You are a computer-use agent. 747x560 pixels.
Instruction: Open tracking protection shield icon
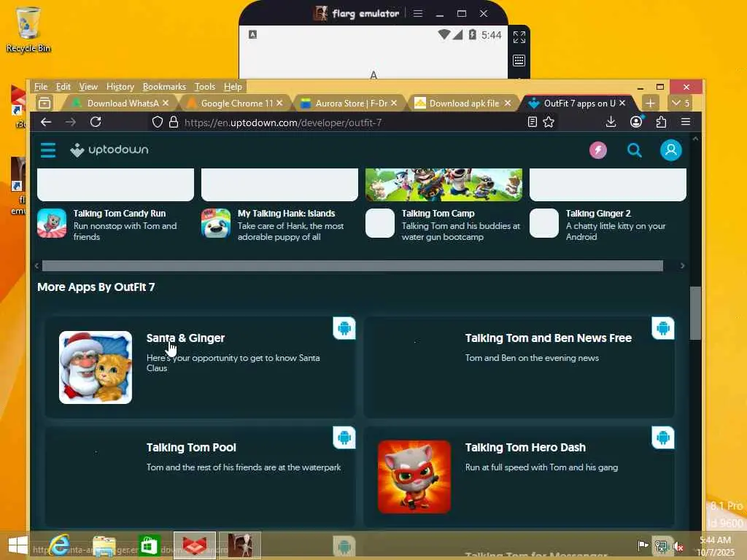point(158,122)
